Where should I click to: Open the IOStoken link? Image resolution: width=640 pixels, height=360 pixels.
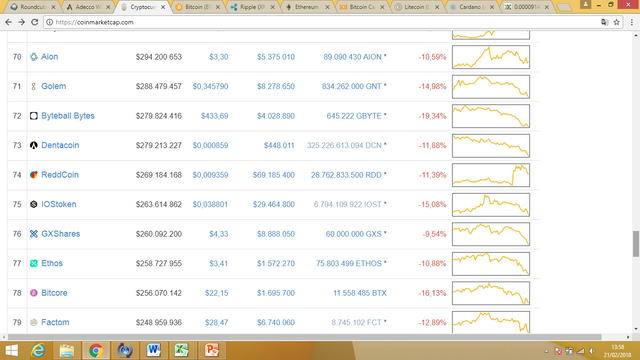point(59,204)
